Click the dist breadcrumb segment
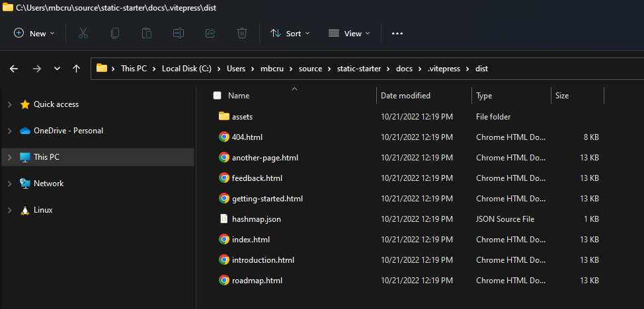Screen dimensions: 644x309 click(x=481, y=69)
